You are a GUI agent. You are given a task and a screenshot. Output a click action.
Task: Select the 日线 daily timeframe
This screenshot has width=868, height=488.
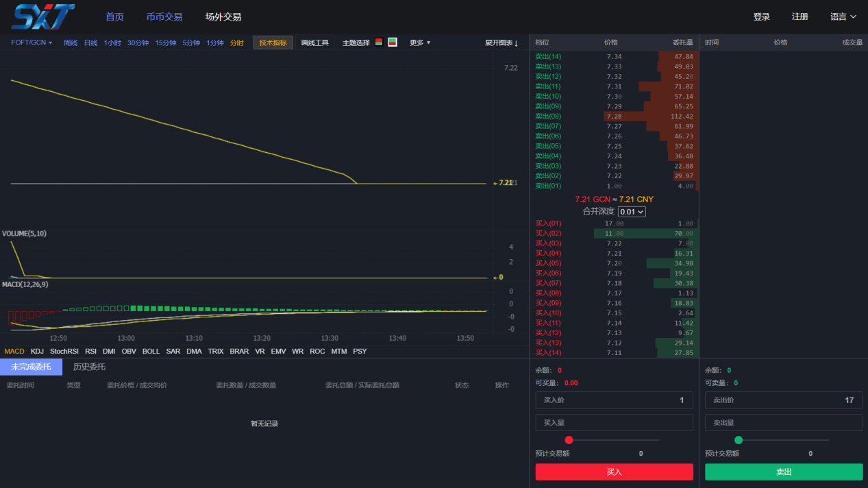90,42
